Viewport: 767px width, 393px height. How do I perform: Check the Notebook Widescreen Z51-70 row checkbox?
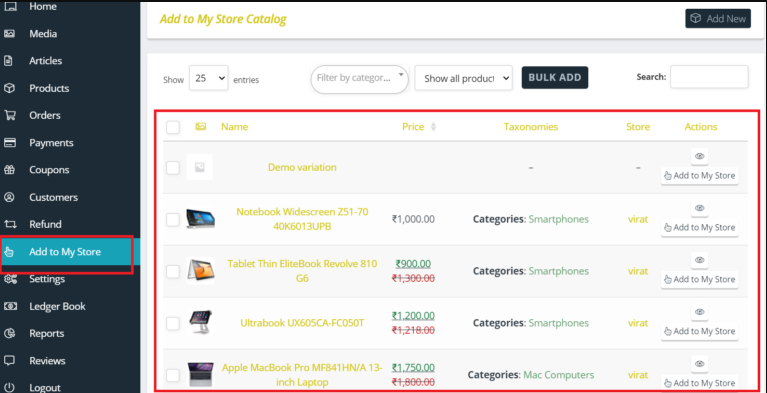173,220
